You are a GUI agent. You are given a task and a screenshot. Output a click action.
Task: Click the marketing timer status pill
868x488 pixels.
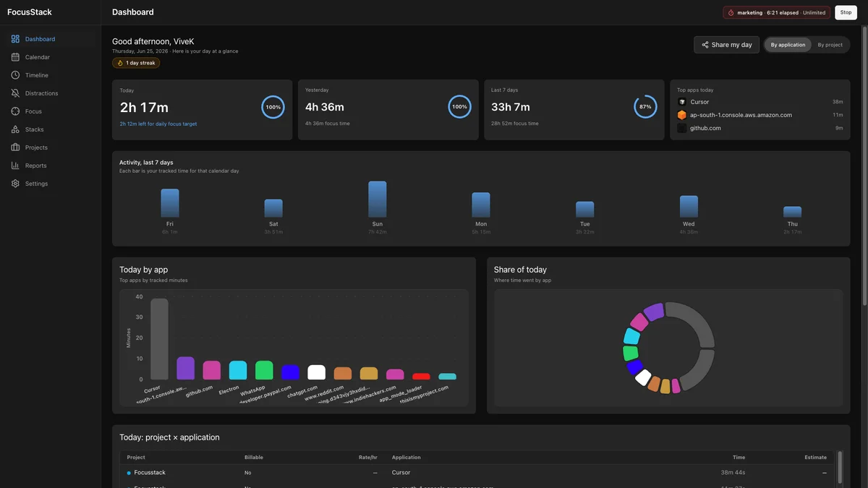point(776,13)
